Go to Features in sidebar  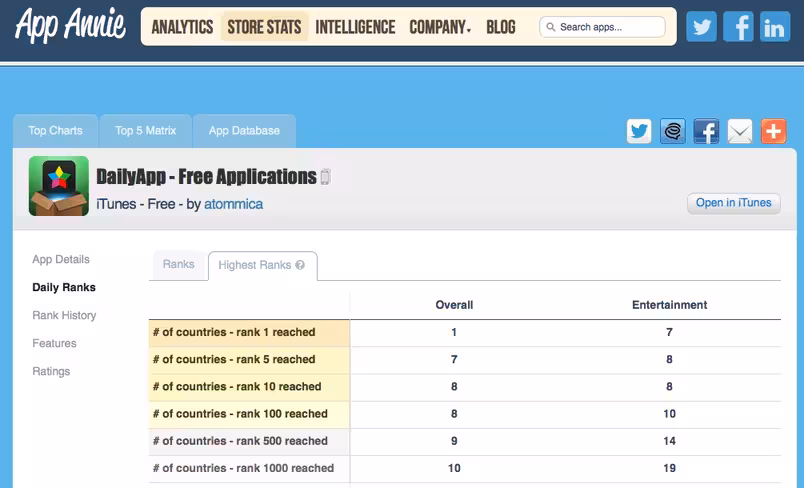(54, 343)
